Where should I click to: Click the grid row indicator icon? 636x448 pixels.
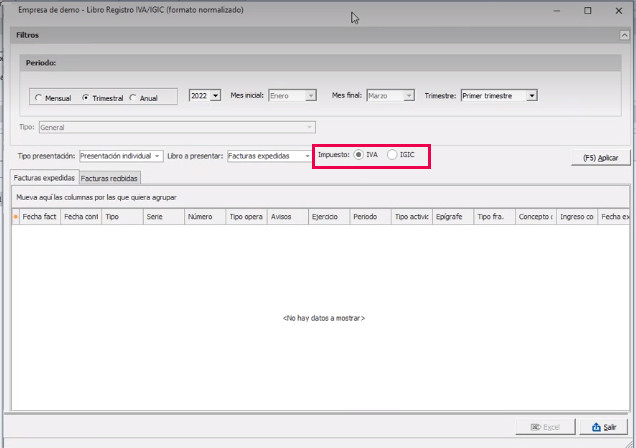15,217
